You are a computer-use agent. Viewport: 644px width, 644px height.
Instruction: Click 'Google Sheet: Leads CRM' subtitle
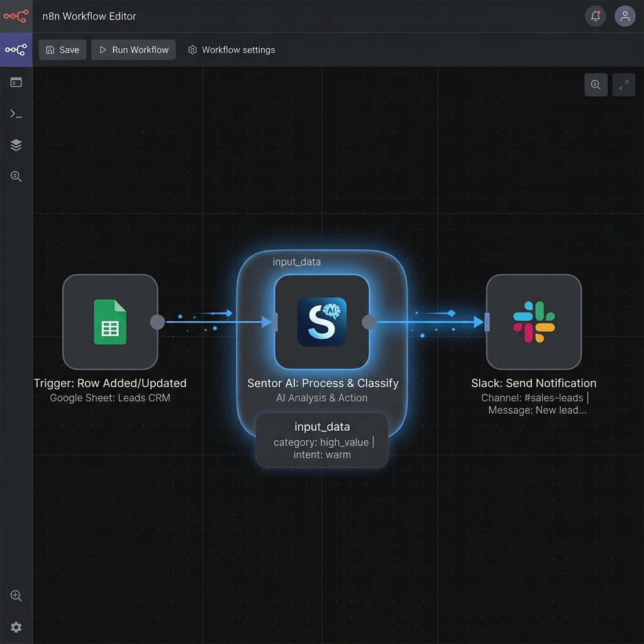point(110,398)
